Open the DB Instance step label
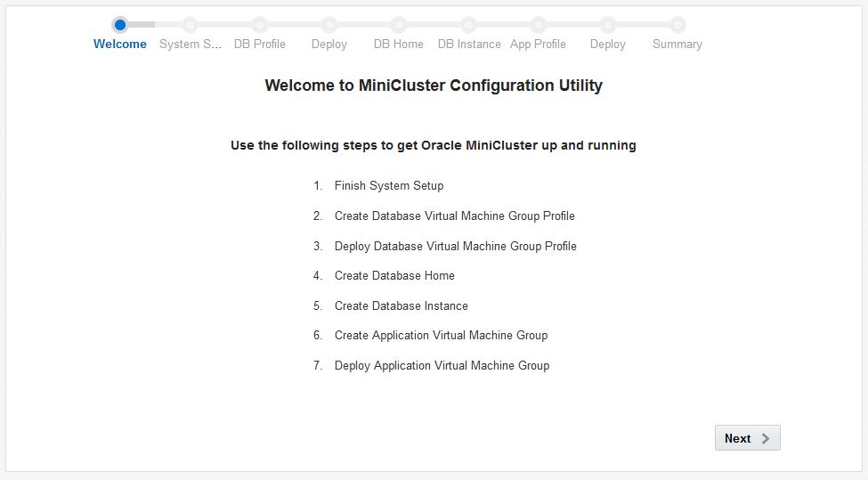The height and width of the screenshot is (480, 868). [x=469, y=45]
